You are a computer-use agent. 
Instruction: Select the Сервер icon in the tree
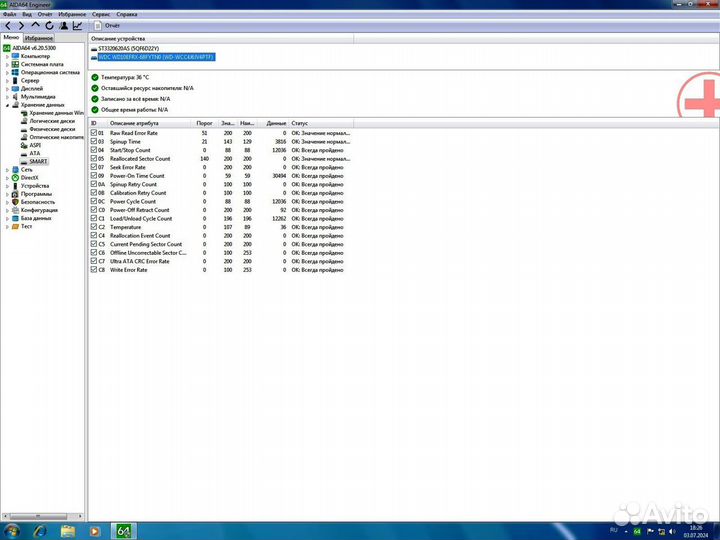click(x=15, y=80)
